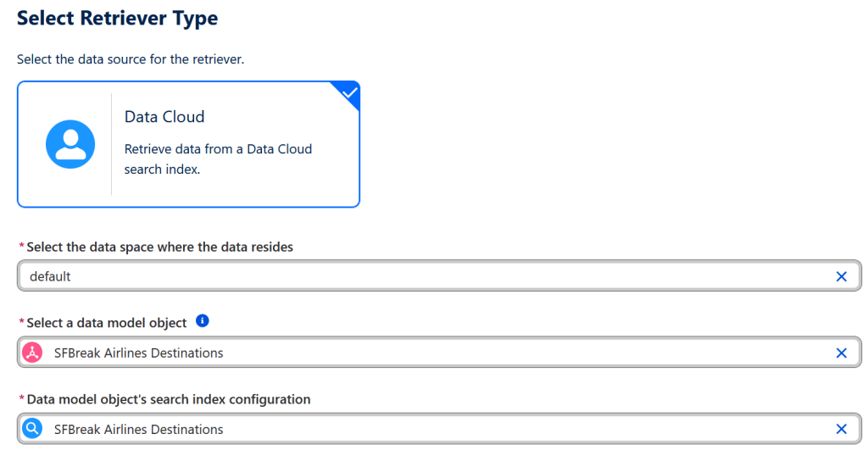The image size is (868, 456).
Task: Open the data space combobox showing default
Action: (439, 276)
